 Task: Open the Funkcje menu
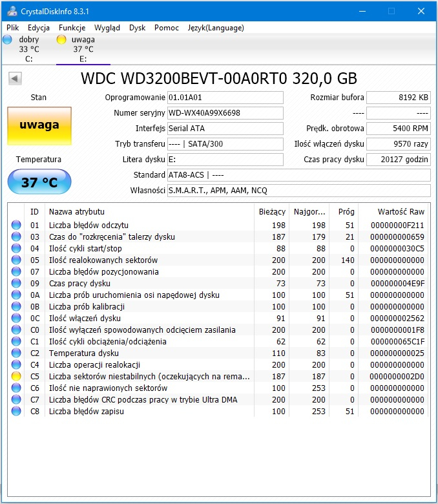[72, 28]
